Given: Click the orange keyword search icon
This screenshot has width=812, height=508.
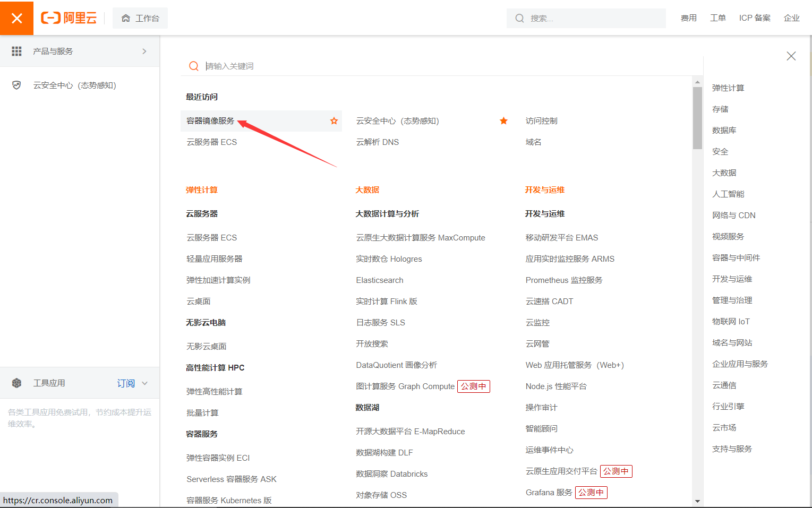Looking at the screenshot, I should [x=194, y=66].
